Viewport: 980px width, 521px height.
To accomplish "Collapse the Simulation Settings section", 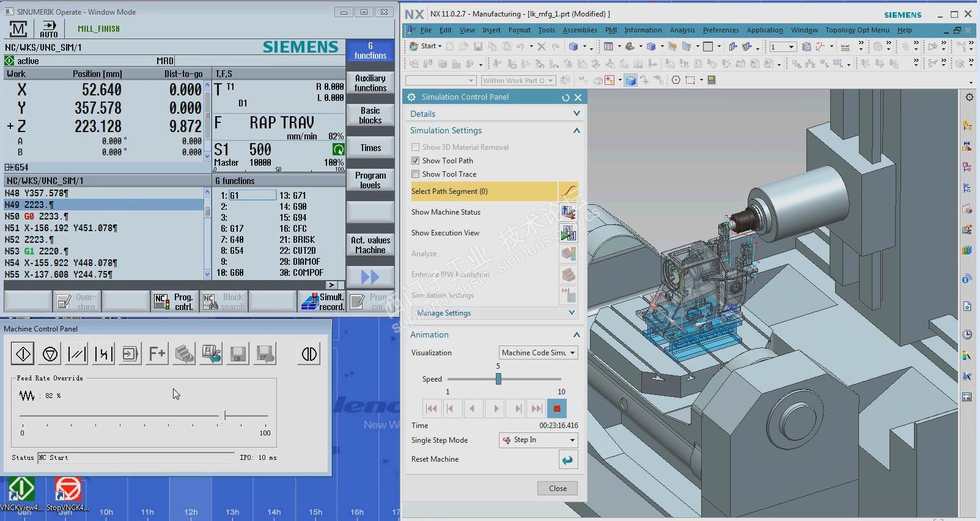I will coord(576,131).
